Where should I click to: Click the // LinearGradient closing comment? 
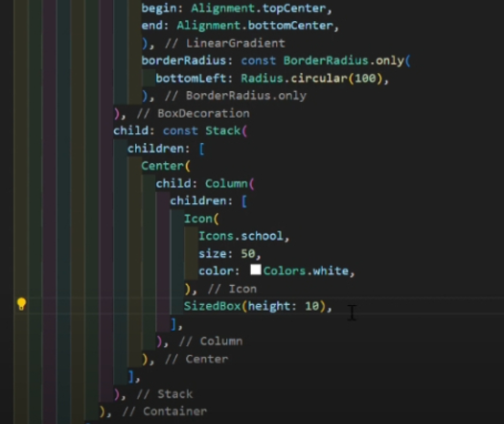pyautogui.click(x=225, y=43)
